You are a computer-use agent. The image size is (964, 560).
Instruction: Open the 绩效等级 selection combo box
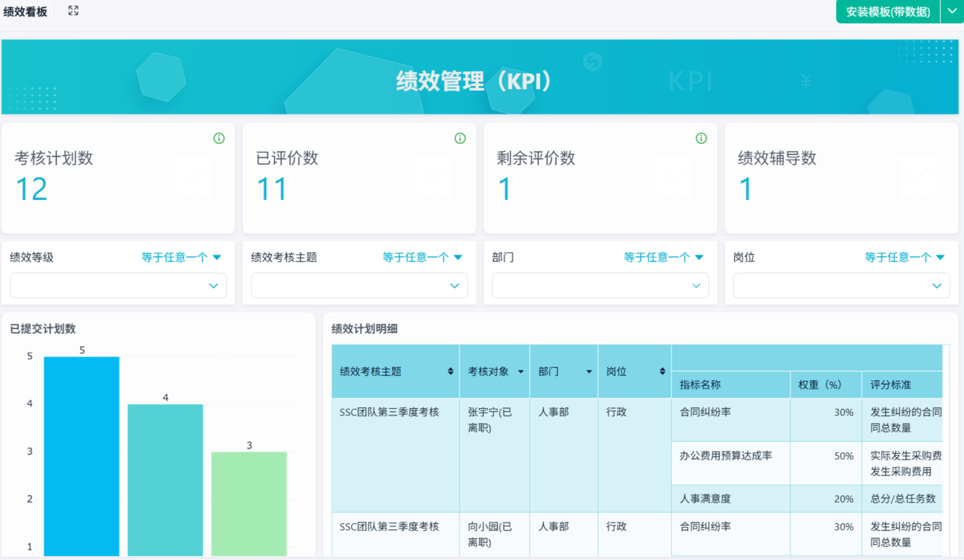[118, 285]
